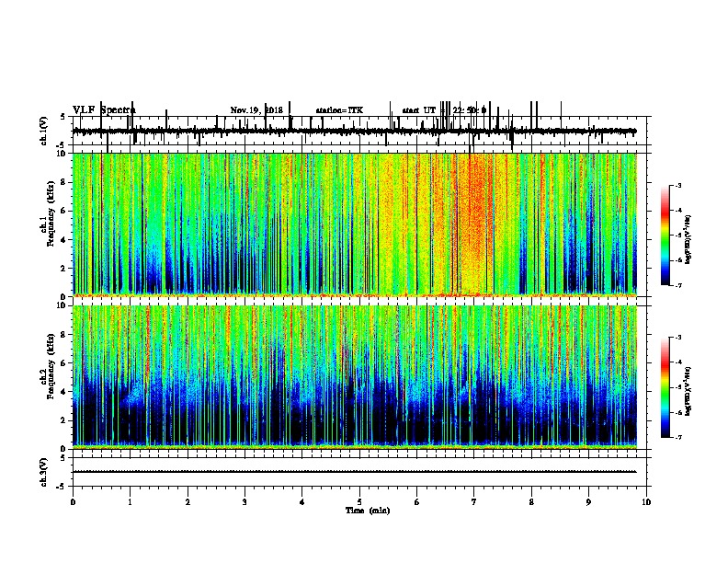Click time axis tick label '10' at bottom right
Viewport: 728px width, 563px height.
click(x=646, y=502)
